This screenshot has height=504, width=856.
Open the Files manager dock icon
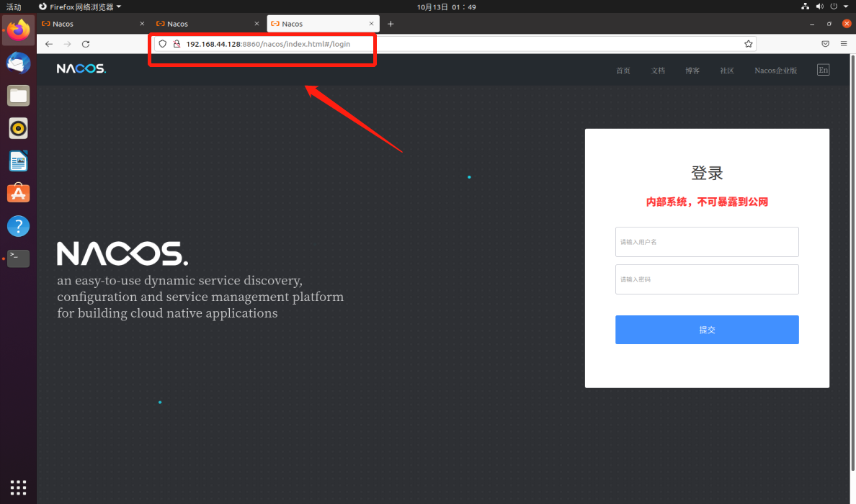19,96
